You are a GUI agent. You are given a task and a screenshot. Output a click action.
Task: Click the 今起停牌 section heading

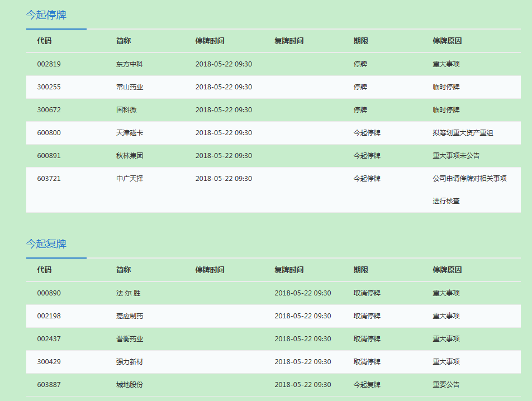(46, 15)
